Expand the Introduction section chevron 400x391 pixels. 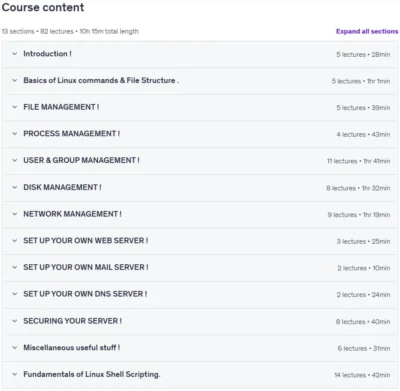click(x=14, y=54)
